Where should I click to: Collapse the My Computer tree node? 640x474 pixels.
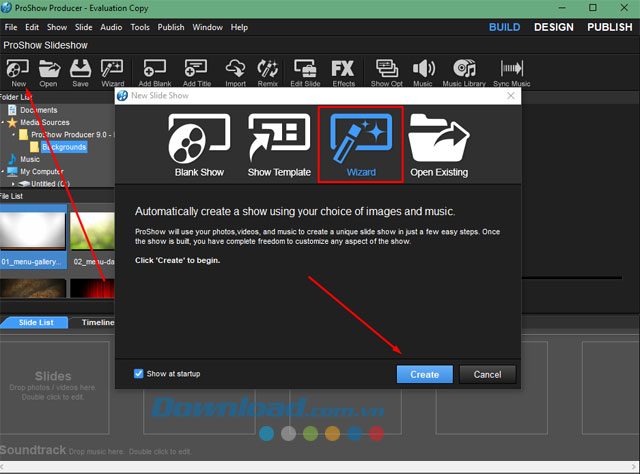pos(3,171)
